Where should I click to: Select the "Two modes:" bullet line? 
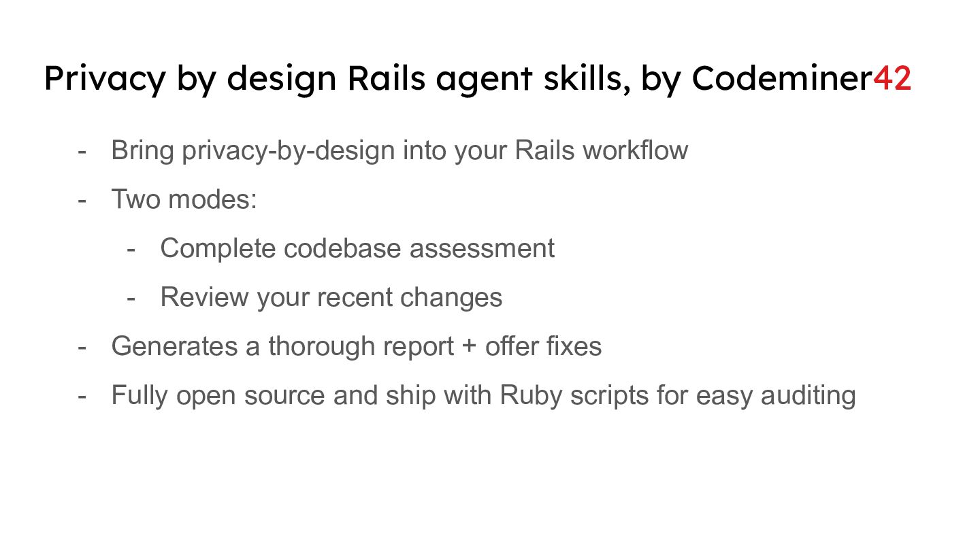pyautogui.click(x=184, y=199)
